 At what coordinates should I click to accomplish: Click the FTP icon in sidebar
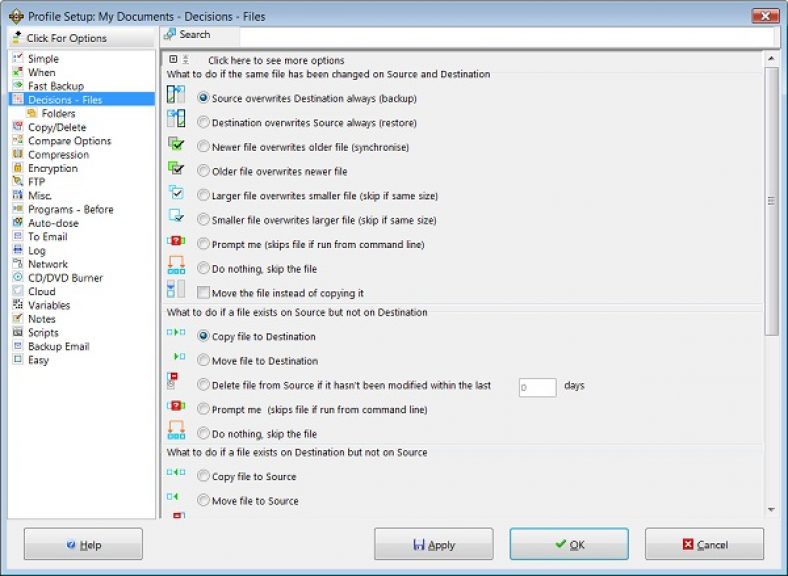18,181
